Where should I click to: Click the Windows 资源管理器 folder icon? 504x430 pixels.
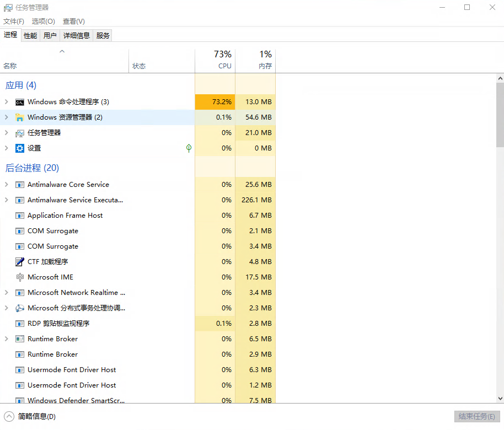(x=20, y=117)
